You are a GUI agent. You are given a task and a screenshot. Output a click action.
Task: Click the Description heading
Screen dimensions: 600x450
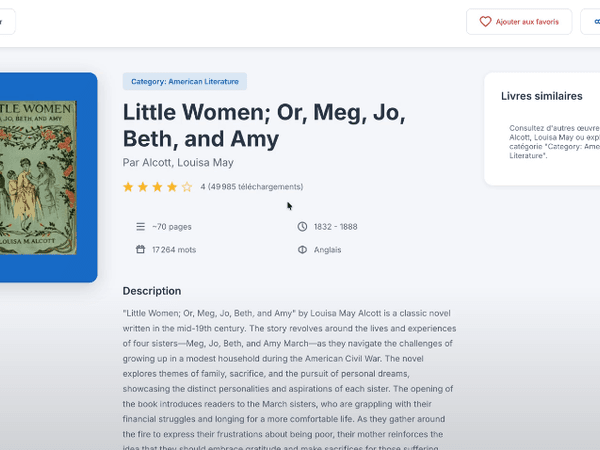coord(152,291)
